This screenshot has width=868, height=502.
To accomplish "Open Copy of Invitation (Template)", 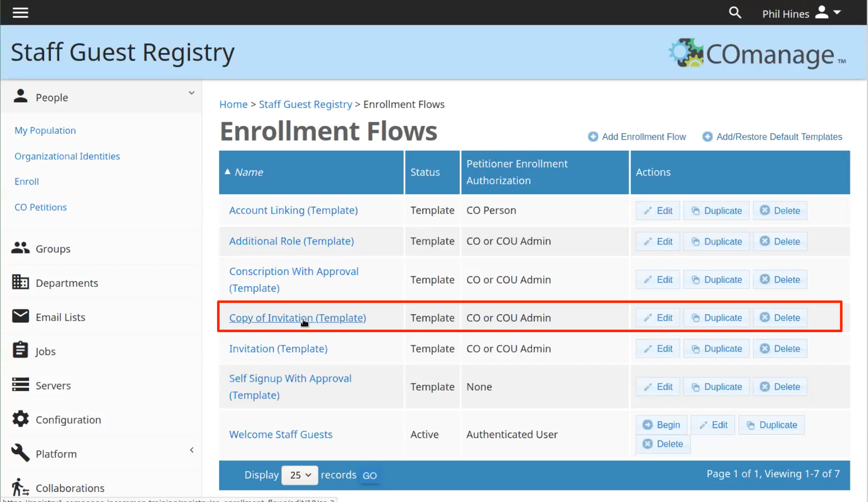I will tap(297, 318).
